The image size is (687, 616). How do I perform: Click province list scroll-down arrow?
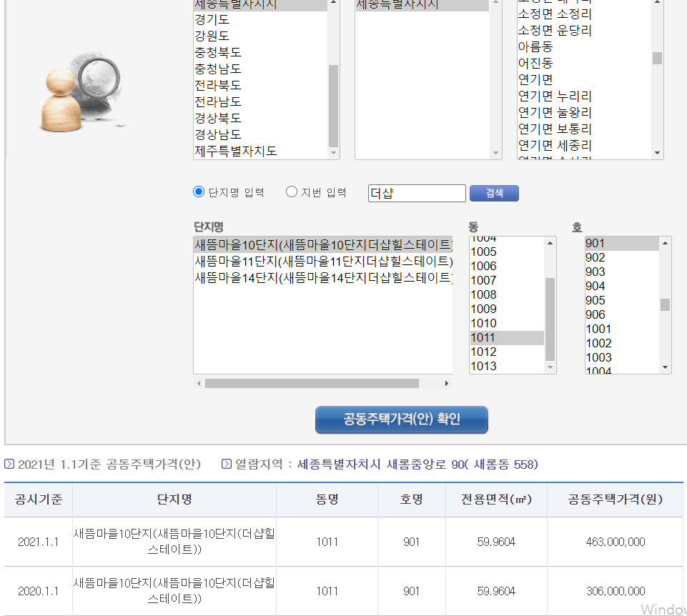pos(333,153)
